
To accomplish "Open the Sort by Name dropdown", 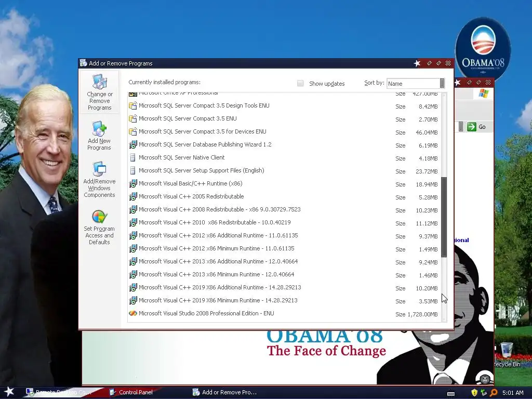I will (x=442, y=83).
